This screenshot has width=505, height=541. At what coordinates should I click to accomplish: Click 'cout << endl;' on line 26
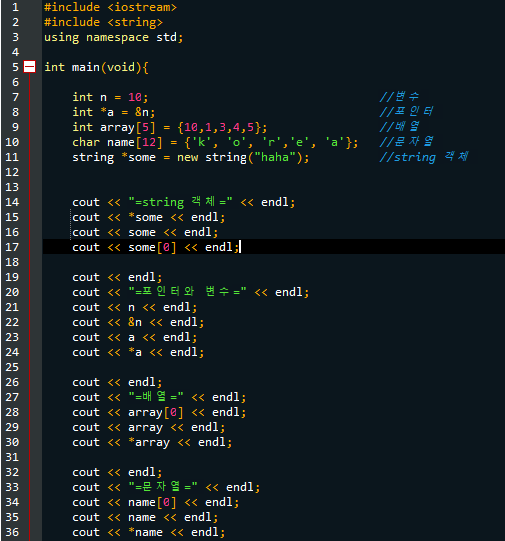pyautogui.click(x=117, y=382)
